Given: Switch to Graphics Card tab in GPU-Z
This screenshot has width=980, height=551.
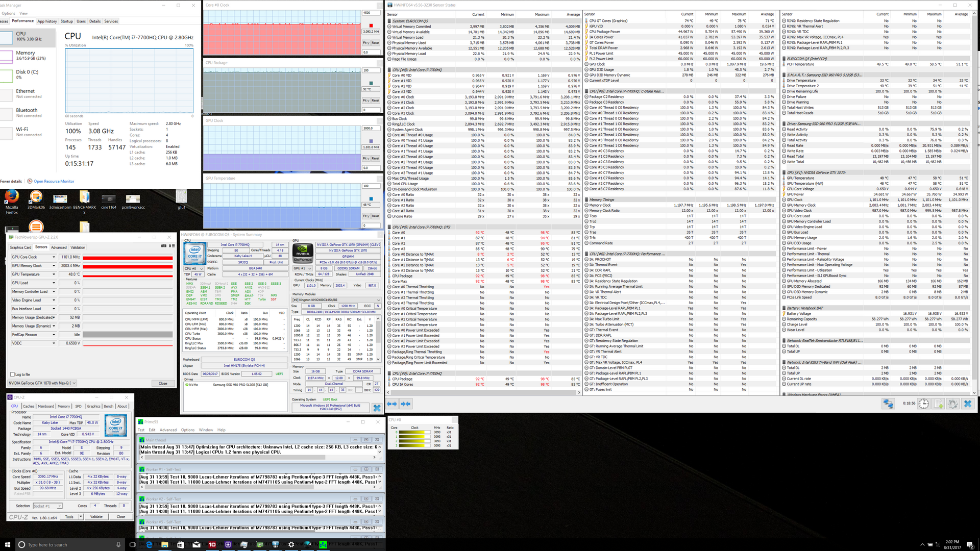Looking at the screenshot, I should point(20,247).
